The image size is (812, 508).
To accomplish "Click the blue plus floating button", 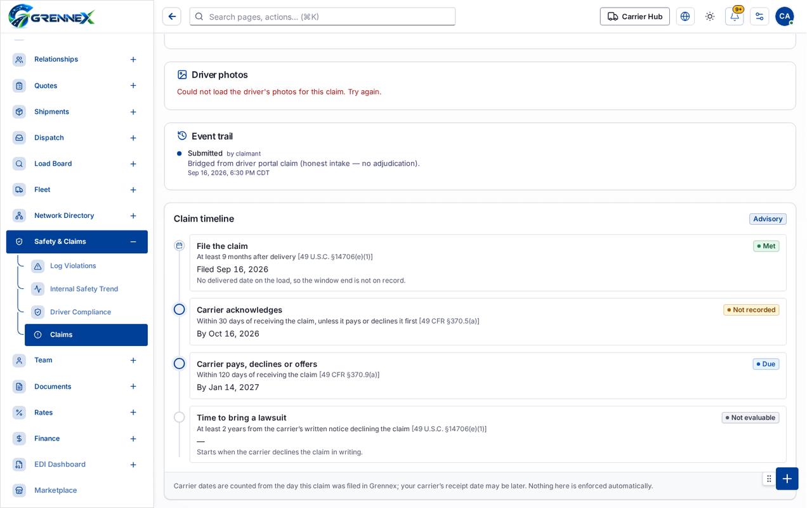I will coord(787,479).
